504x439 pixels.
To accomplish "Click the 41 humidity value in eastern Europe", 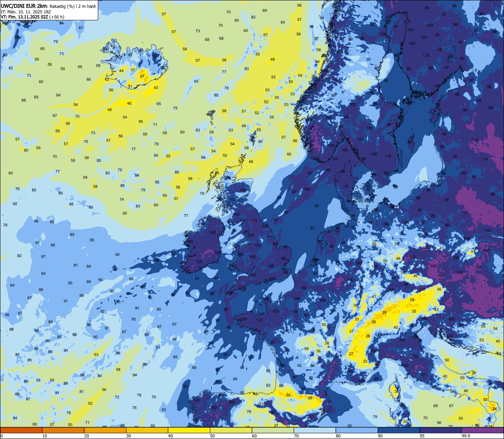I will 473,252.
